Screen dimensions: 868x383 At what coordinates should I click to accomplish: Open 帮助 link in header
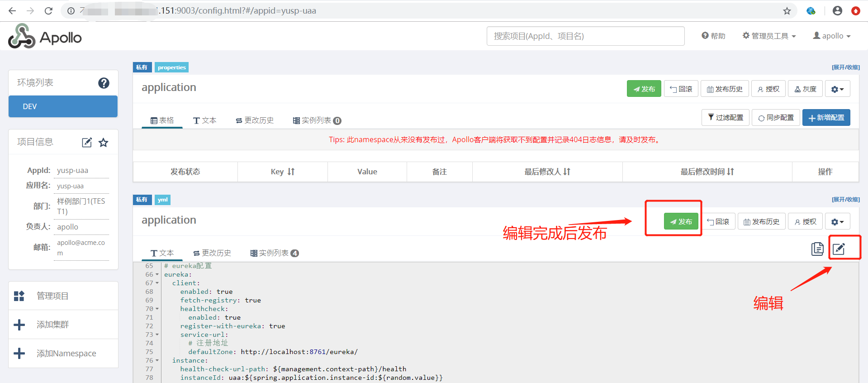click(x=713, y=36)
